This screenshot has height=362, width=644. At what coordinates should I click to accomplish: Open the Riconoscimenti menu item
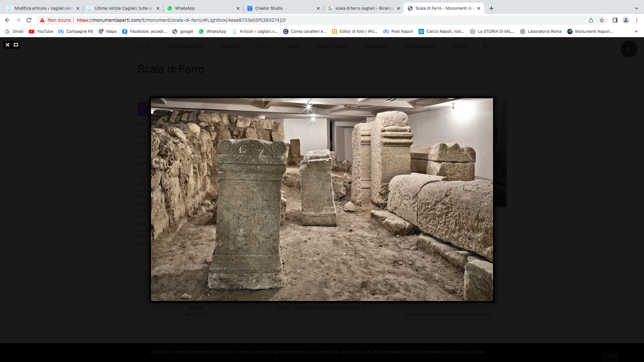[420, 46]
